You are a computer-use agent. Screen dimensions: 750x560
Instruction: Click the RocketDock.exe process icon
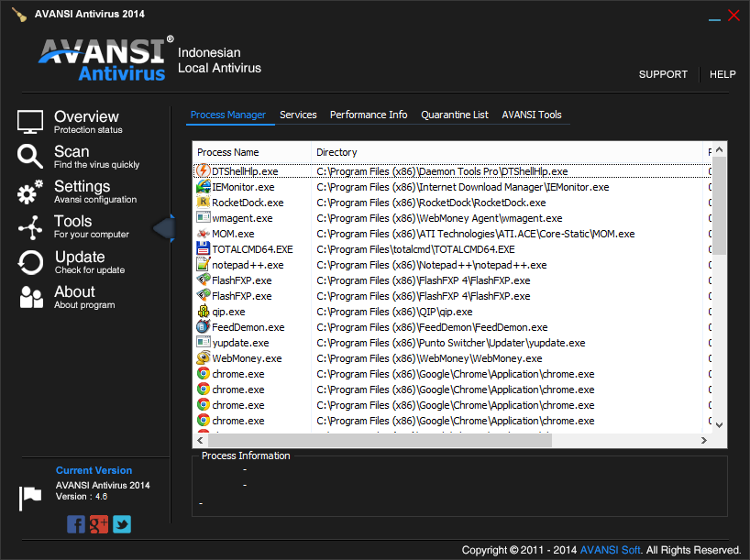click(204, 203)
